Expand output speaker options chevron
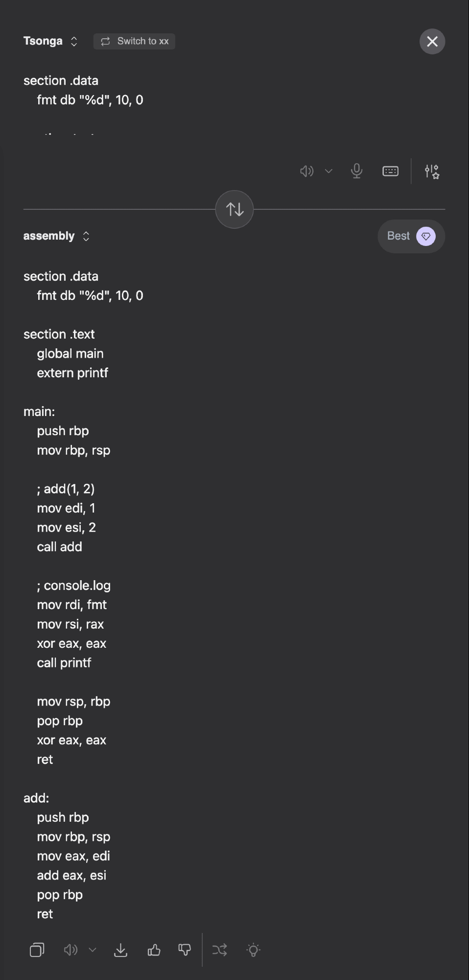469x980 pixels. pyautogui.click(x=93, y=950)
